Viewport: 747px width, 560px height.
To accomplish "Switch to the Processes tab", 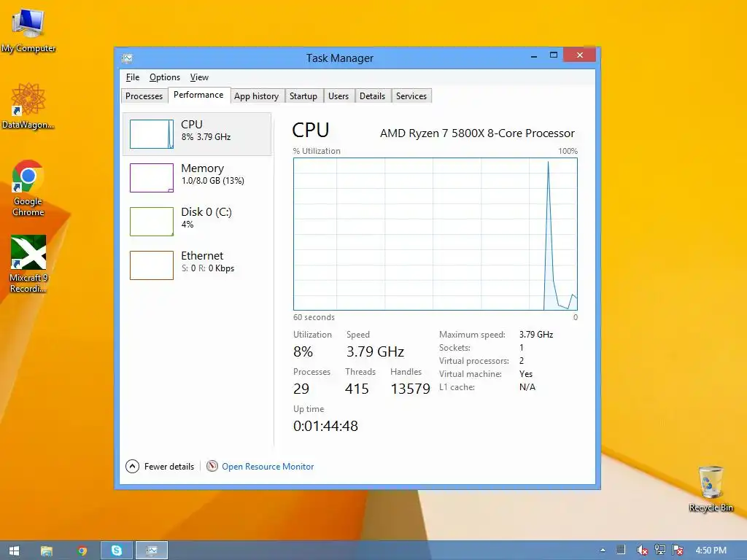I will (144, 96).
